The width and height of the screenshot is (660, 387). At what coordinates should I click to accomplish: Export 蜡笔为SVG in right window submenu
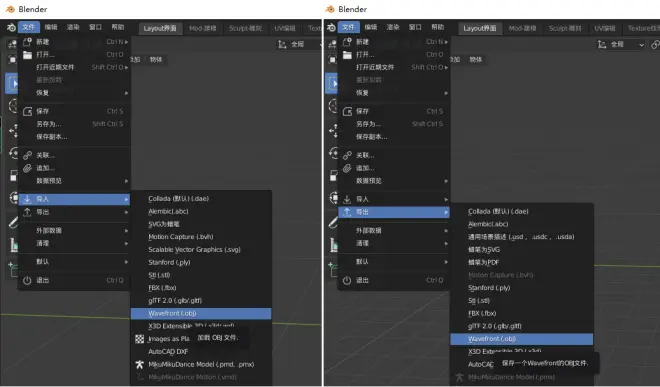coord(522,249)
